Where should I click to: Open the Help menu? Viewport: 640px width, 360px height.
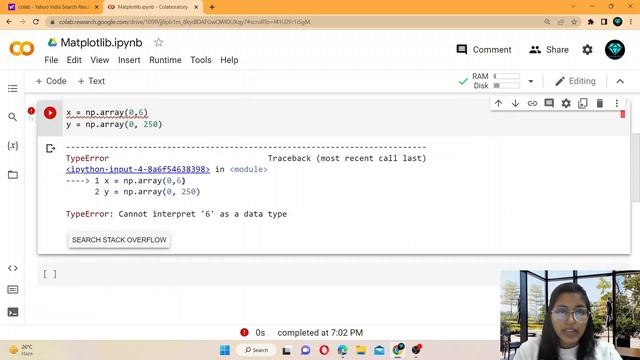[229, 60]
